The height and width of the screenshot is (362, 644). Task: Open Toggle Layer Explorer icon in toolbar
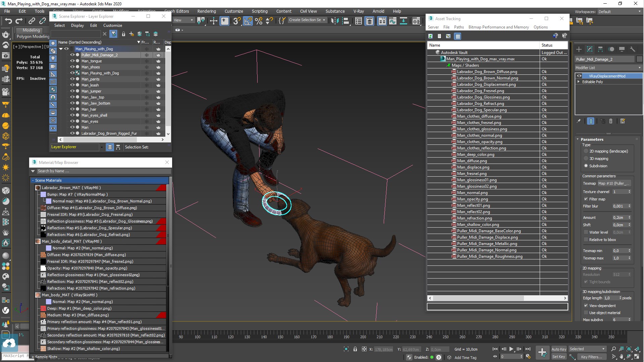point(369,21)
